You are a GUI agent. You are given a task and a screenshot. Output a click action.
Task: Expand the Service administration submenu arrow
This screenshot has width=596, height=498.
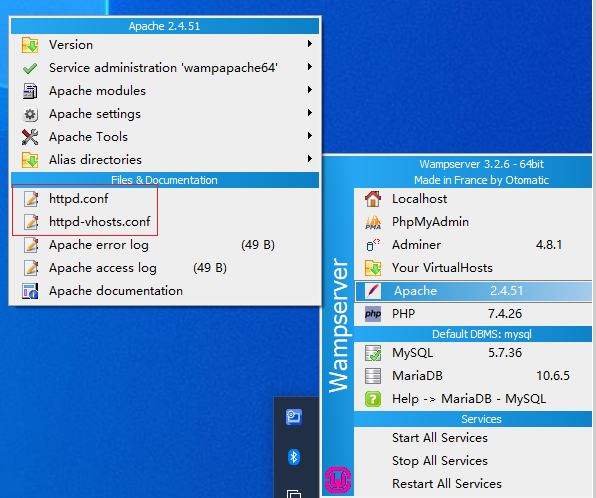coord(310,67)
